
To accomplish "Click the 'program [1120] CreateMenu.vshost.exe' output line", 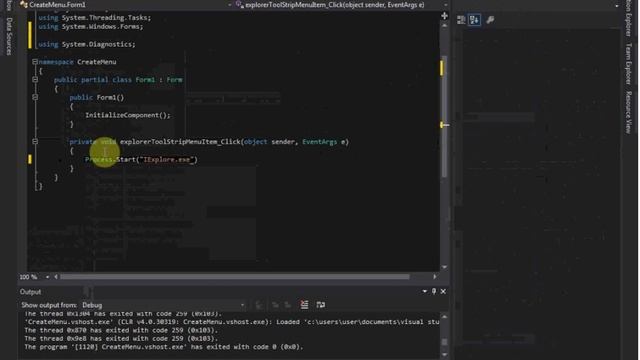I will click(164, 347).
